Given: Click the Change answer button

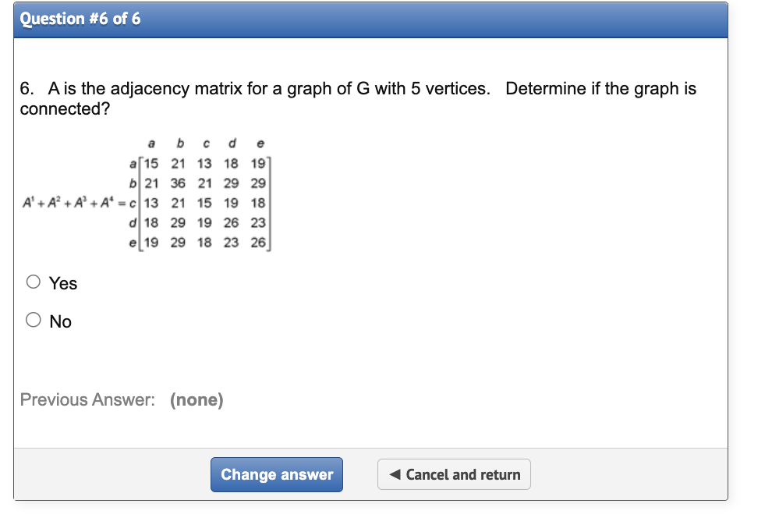Looking at the screenshot, I should (x=276, y=474).
